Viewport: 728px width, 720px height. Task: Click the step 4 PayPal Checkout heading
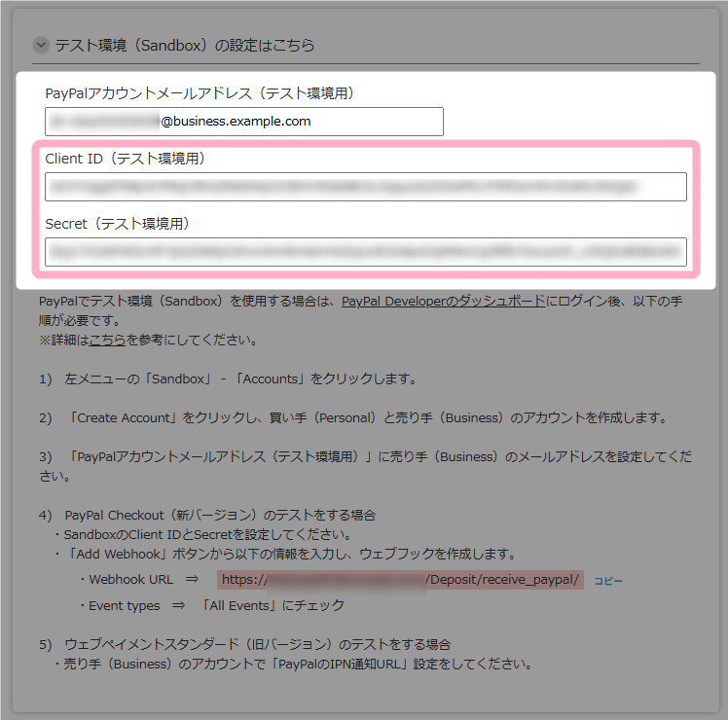tap(220, 515)
